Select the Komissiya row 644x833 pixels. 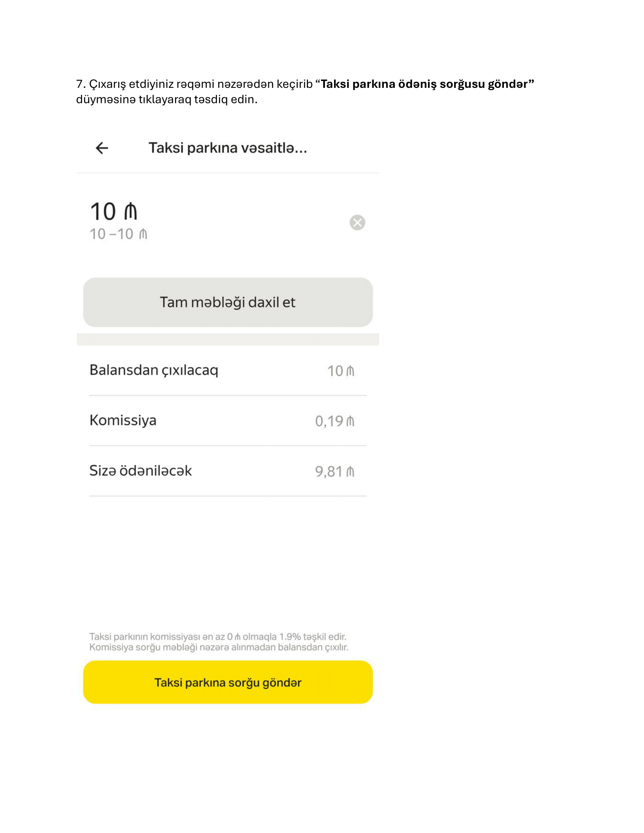(x=228, y=421)
